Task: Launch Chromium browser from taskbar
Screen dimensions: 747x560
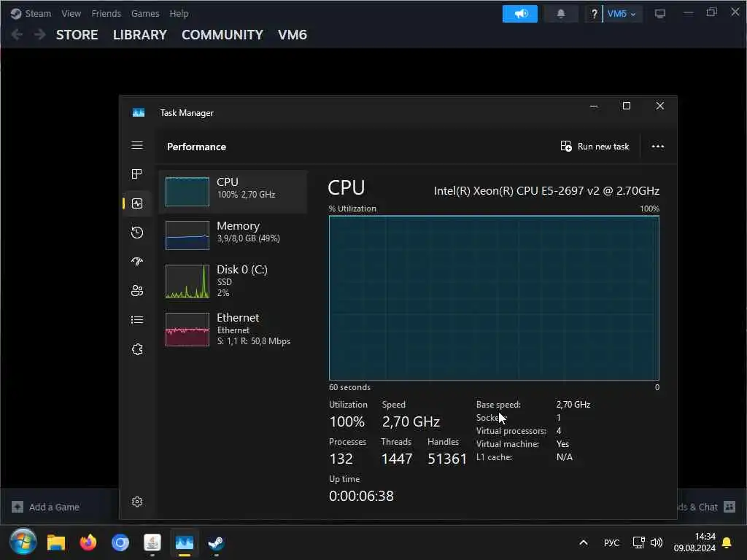Action: [120, 542]
